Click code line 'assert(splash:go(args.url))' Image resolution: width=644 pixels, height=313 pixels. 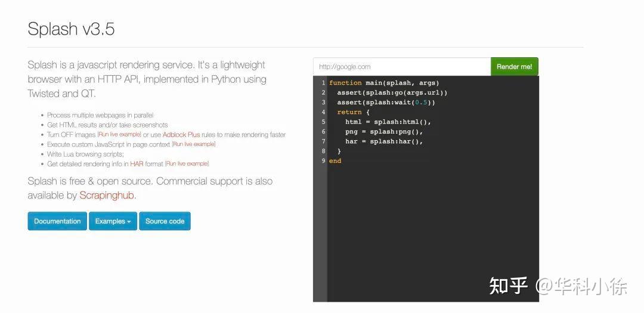(x=392, y=93)
